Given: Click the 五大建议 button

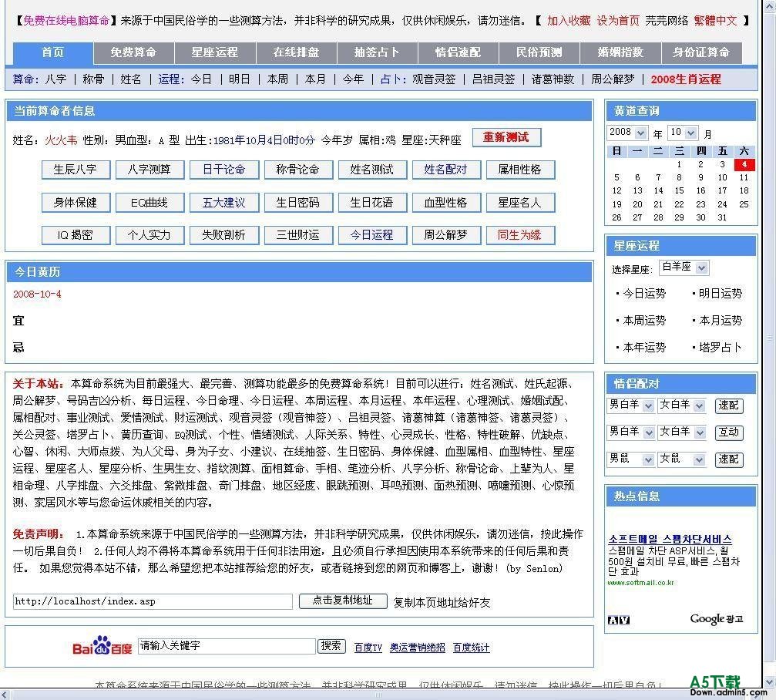Looking at the screenshot, I should click(x=223, y=203).
